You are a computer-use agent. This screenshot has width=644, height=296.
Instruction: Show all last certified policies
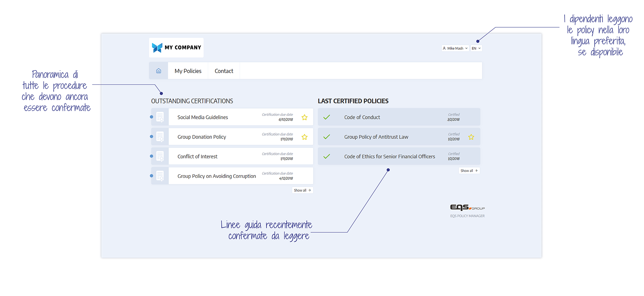click(469, 171)
